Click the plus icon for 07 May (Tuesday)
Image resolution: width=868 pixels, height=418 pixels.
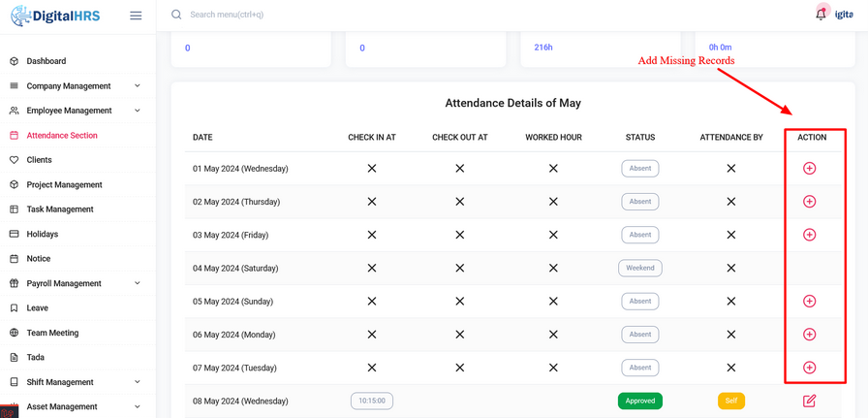coord(809,368)
